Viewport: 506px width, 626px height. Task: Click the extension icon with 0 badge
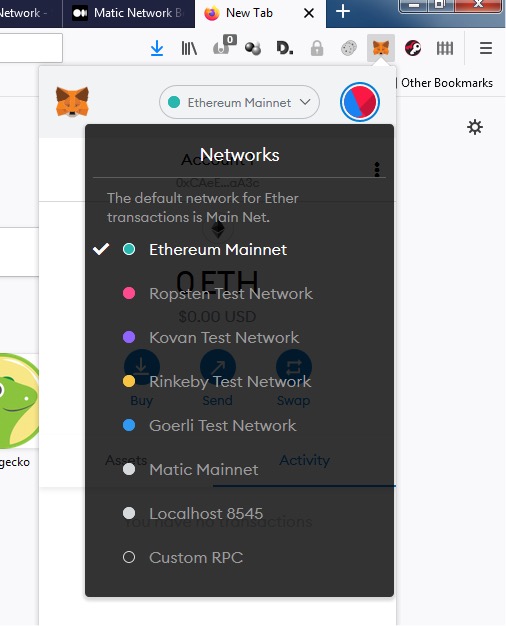click(x=224, y=45)
